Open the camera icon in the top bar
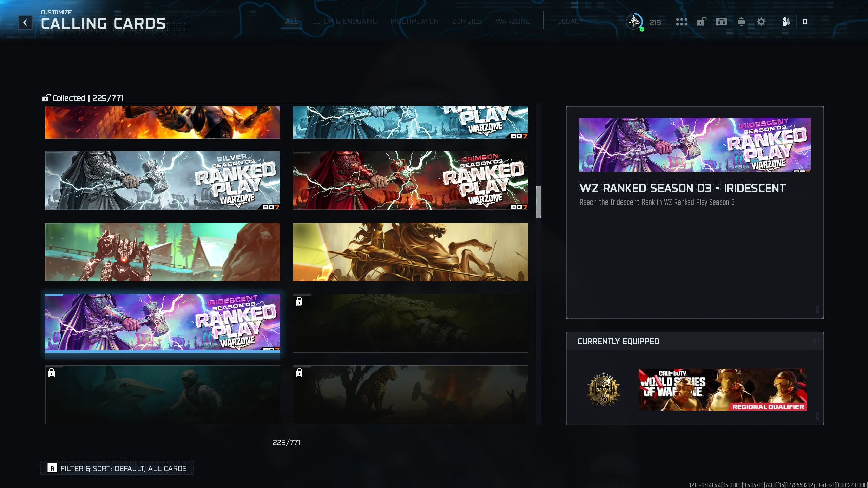 pyautogui.click(x=721, y=22)
